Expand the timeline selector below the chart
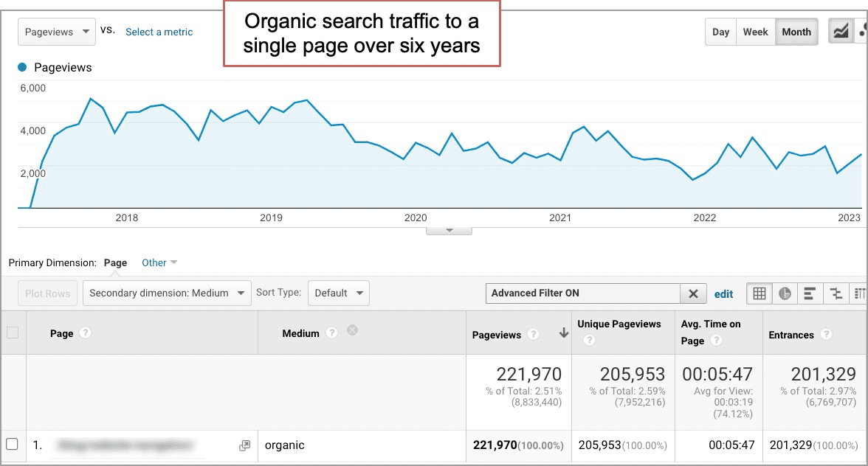This screenshot has height=466, width=868. [x=449, y=230]
